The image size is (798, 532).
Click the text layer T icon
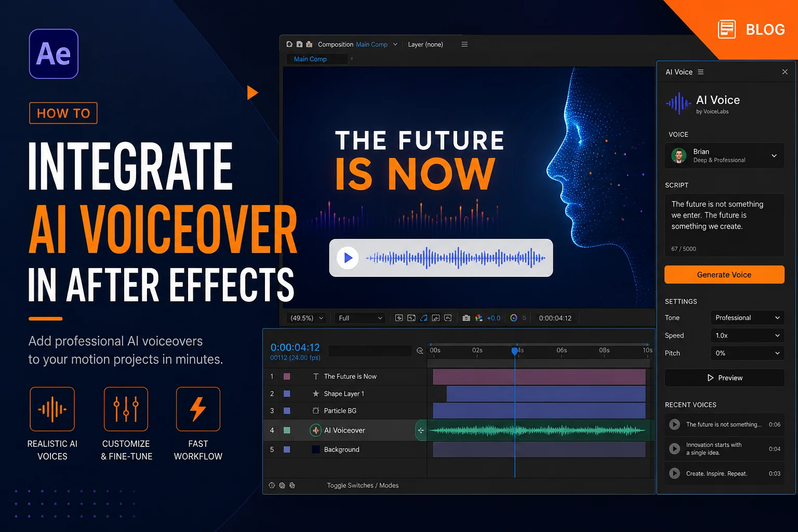click(316, 376)
